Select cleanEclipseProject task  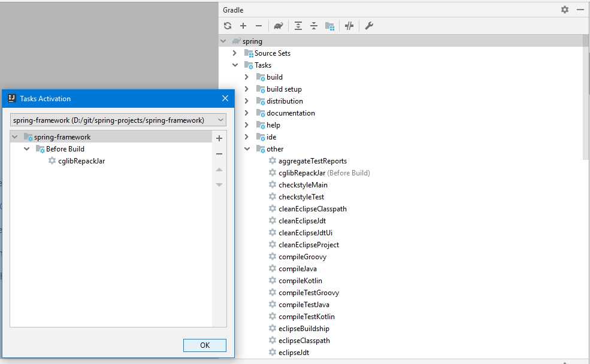(x=309, y=245)
